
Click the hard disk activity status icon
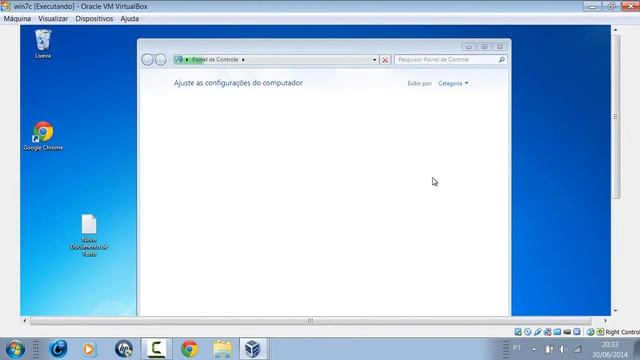tap(518, 332)
